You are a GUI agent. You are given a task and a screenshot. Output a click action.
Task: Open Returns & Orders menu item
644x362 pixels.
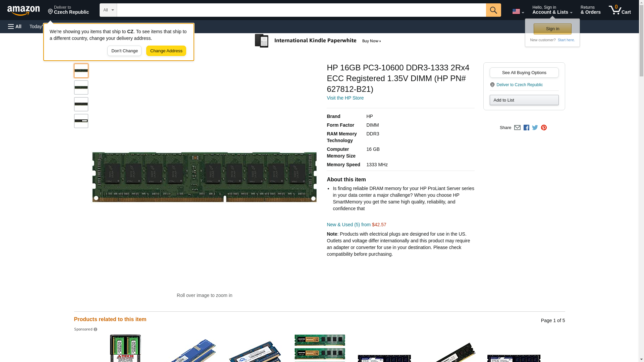pyautogui.click(x=590, y=10)
